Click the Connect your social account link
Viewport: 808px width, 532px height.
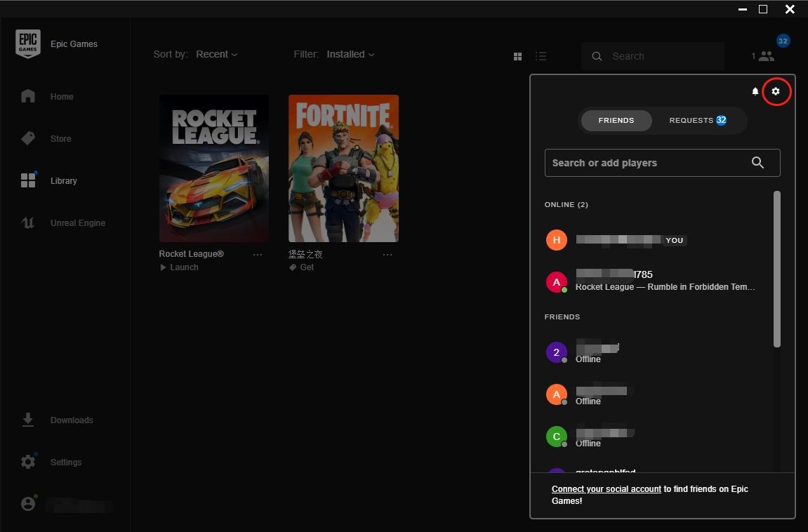point(606,488)
